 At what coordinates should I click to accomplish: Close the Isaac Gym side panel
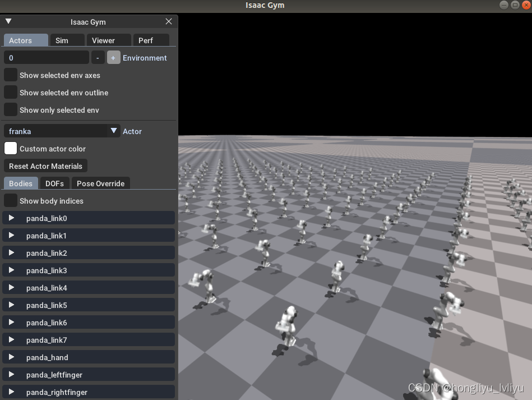(x=169, y=21)
